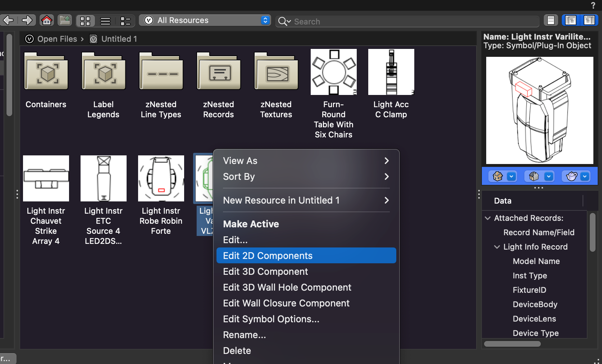Open the help question mark

(x=593, y=5)
